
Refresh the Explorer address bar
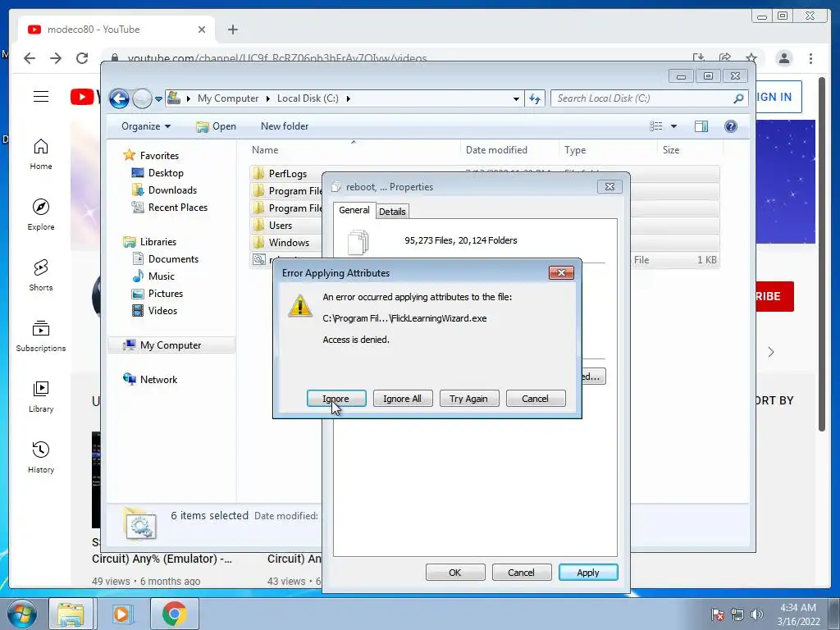point(535,98)
